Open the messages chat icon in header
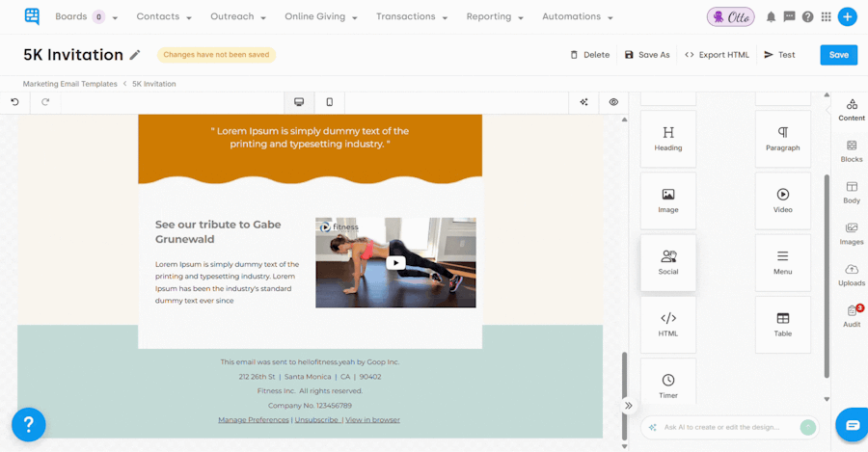The image size is (868, 452). (789, 16)
